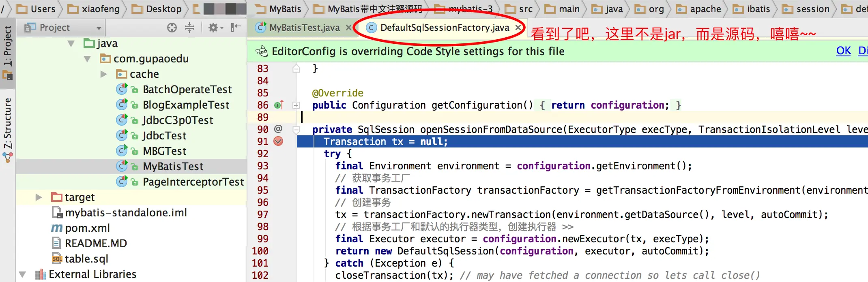Toggle the breakpoint on line 91

(x=278, y=141)
